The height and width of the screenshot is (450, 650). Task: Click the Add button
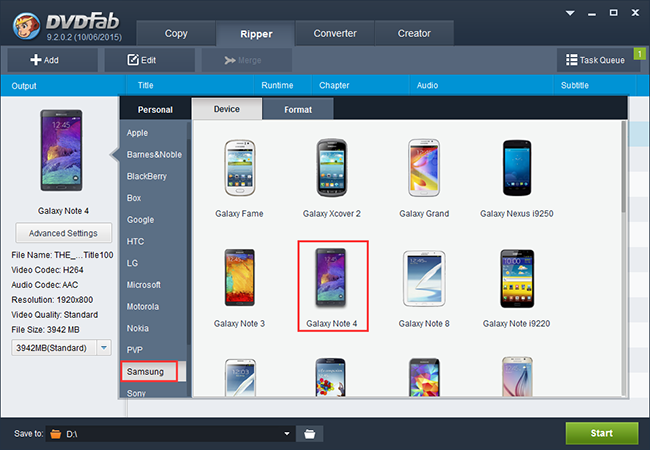tap(52, 60)
